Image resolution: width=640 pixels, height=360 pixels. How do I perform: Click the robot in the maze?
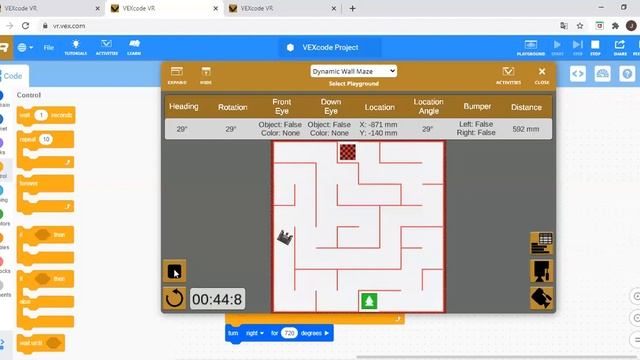tap(285, 237)
